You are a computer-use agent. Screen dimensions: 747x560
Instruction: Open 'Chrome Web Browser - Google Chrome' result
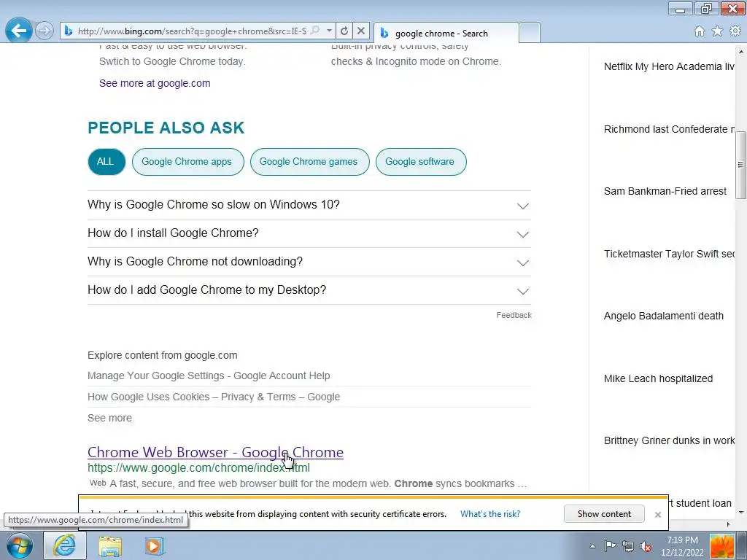pyautogui.click(x=215, y=452)
